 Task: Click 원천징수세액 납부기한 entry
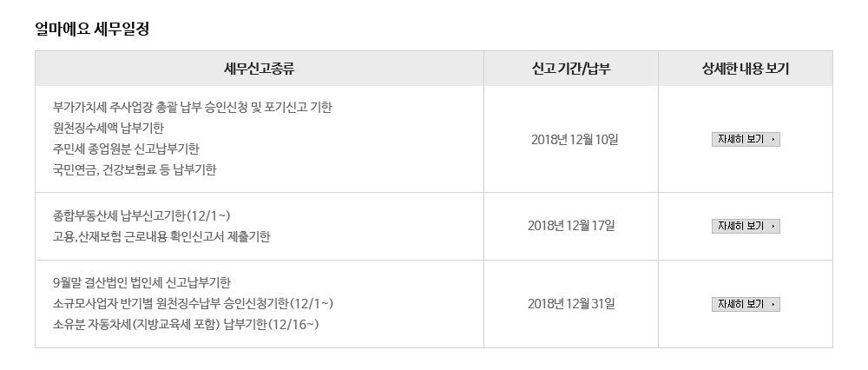tap(108, 128)
